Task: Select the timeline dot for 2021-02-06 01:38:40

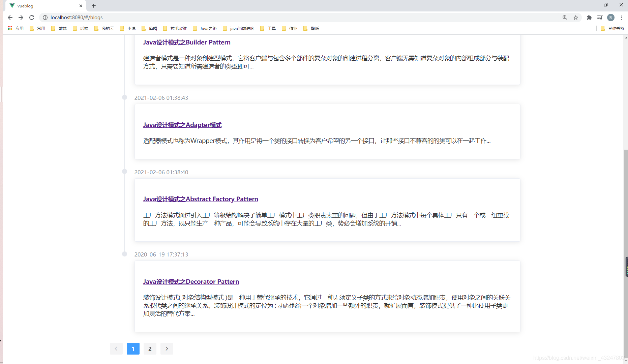Action: (x=124, y=172)
